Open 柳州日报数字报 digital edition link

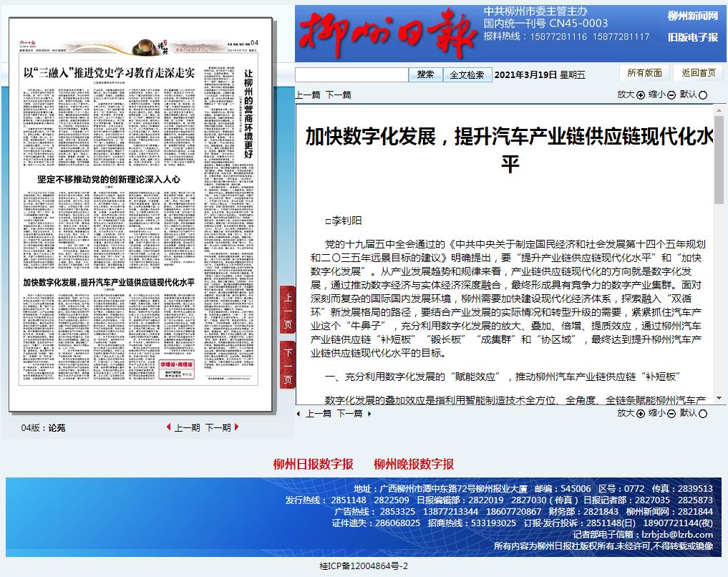click(314, 464)
